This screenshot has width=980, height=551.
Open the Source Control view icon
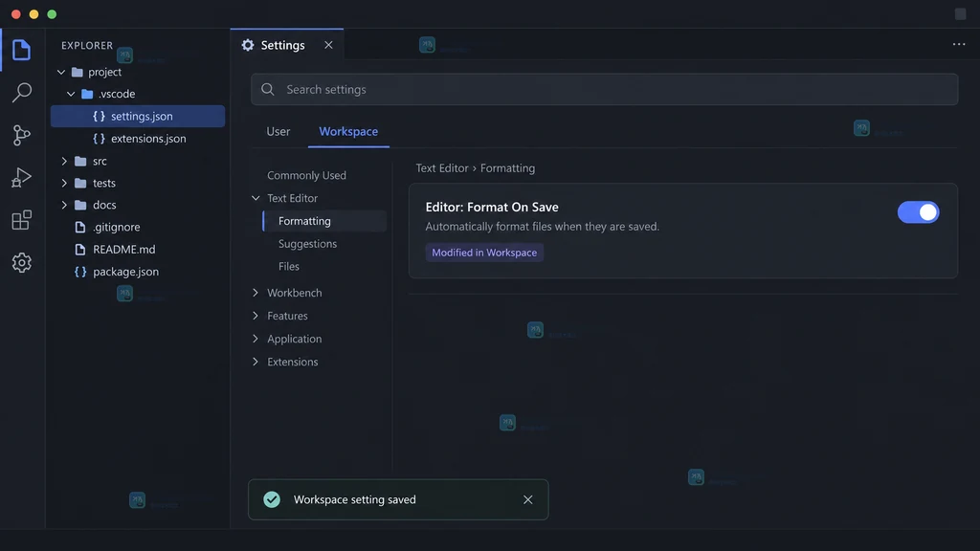point(21,135)
